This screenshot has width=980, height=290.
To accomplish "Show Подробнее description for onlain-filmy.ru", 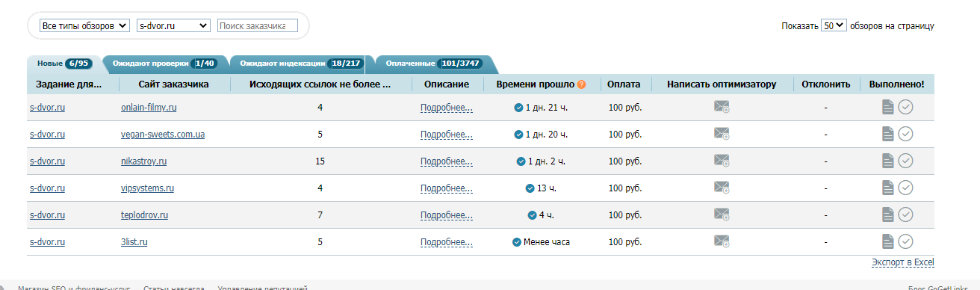I will [x=447, y=108].
